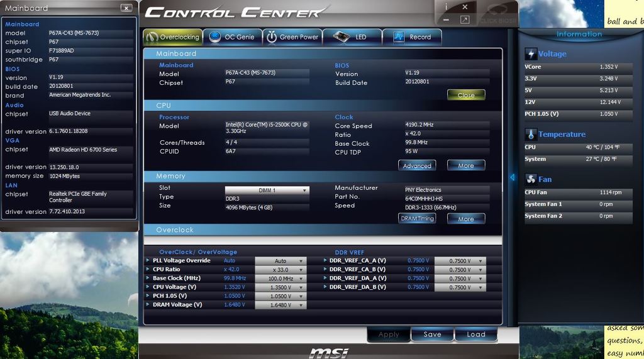The height and width of the screenshot is (359, 644).
Task: Click the VCore reading 1.352 V
Action: pos(609,67)
